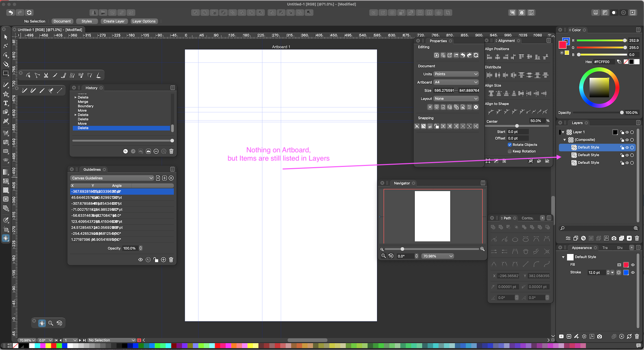Select the Text tool in left toolbar
644x350 pixels.
coord(6,103)
